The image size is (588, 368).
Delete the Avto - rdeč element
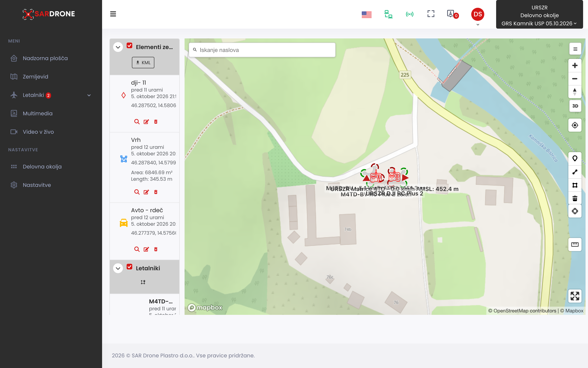(156, 249)
